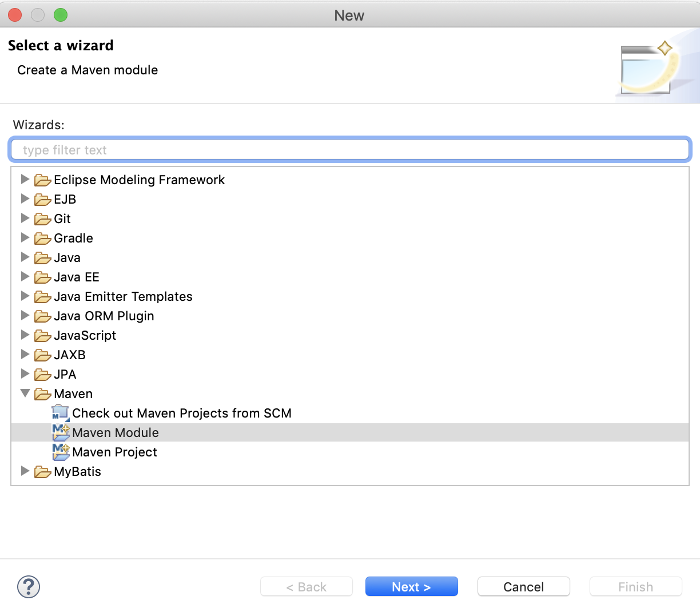Click the Java EE folder icon
This screenshot has width=700, height=612.
[x=42, y=277]
